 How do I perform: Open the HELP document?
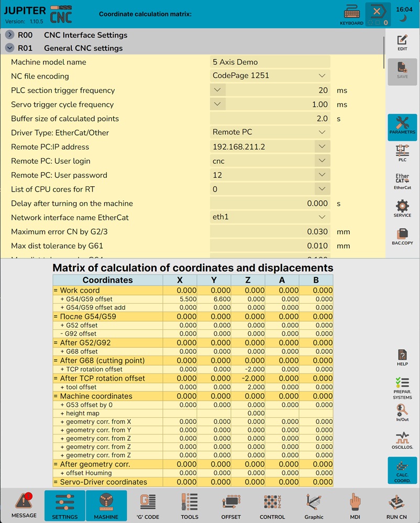click(x=402, y=357)
